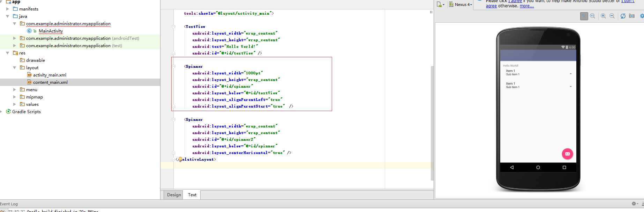The height and width of the screenshot is (212, 644).
Task: Tap the home button on preview device
Action: (x=538, y=167)
